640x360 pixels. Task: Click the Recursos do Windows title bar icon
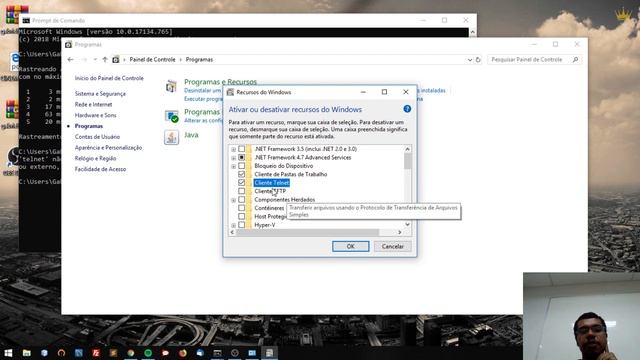pyautogui.click(x=231, y=92)
